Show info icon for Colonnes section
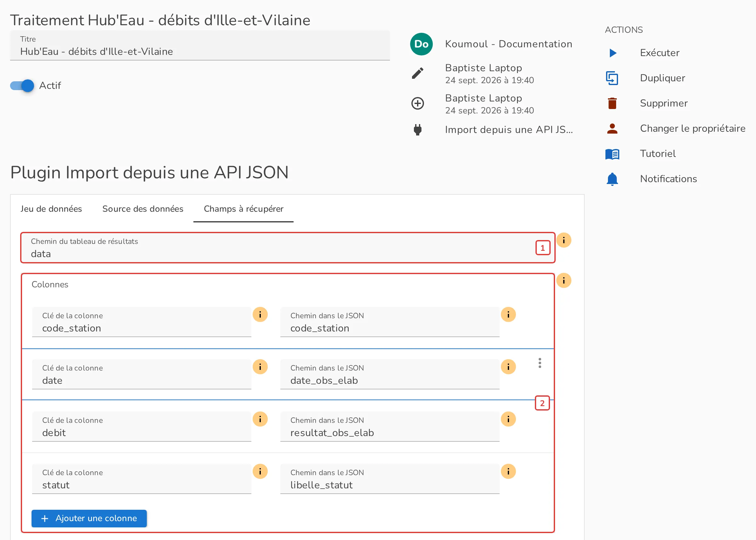 pos(564,281)
